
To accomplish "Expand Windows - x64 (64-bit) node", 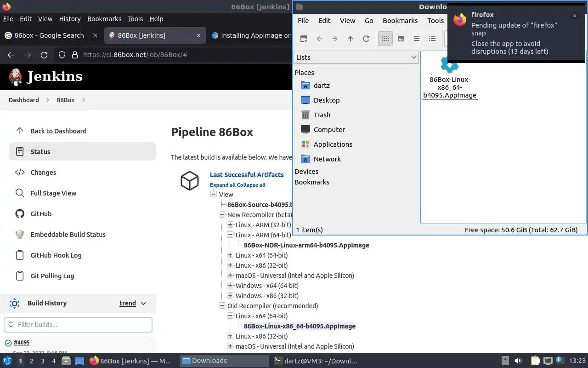I will tap(230, 286).
